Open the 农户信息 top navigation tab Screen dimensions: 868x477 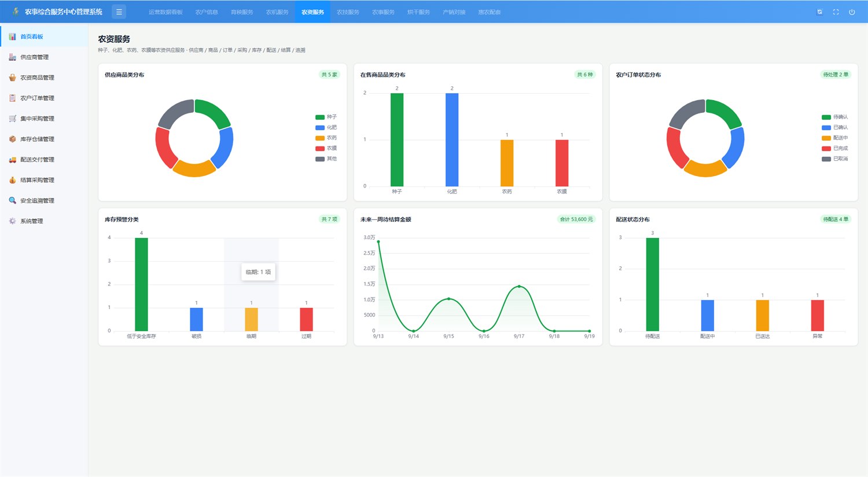[207, 12]
